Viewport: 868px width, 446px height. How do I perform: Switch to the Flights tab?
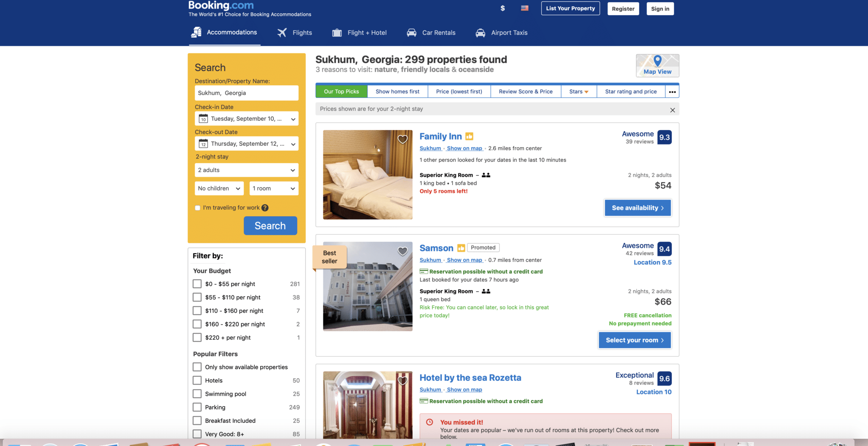(x=295, y=33)
